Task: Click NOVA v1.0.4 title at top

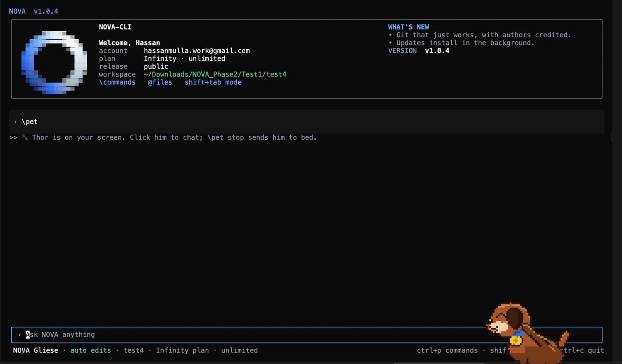Action: pyautogui.click(x=33, y=11)
